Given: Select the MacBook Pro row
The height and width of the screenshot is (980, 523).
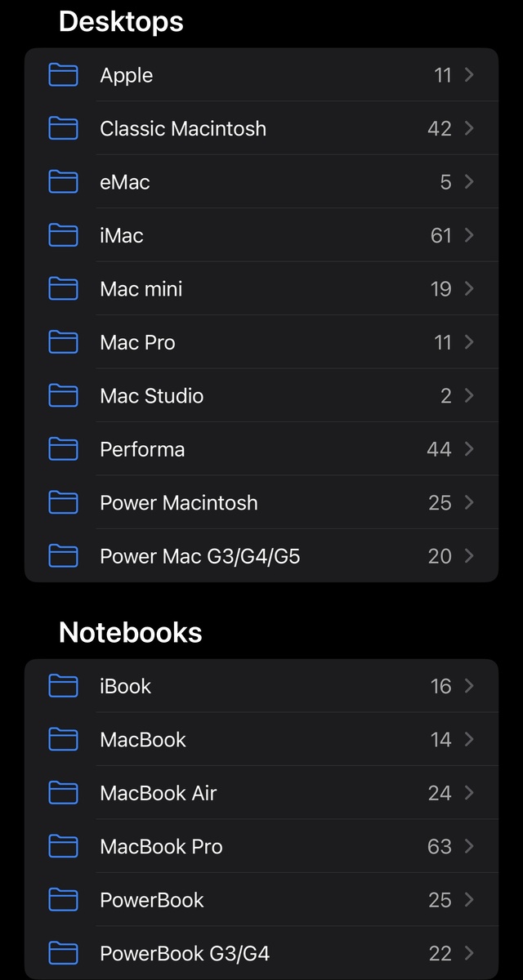Looking at the screenshot, I should (x=261, y=846).
